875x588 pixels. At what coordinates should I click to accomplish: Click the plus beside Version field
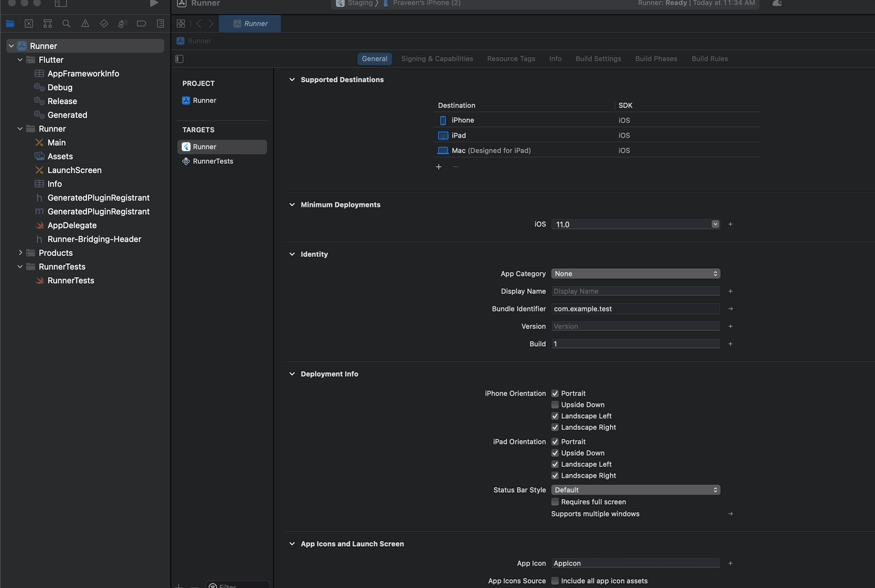click(x=730, y=327)
